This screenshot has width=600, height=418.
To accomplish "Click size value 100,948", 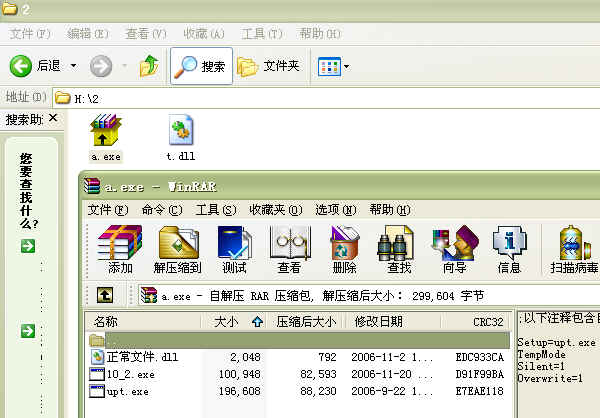I will pos(240,374).
